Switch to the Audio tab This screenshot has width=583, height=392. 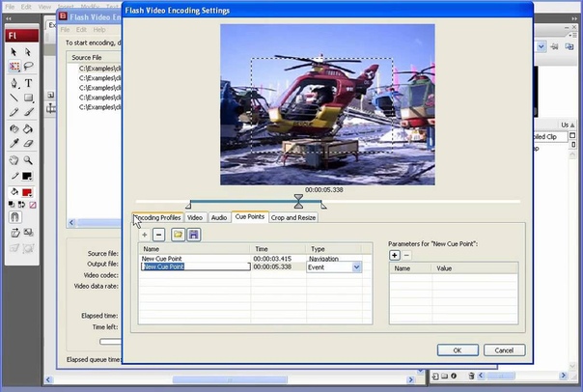[x=219, y=217]
